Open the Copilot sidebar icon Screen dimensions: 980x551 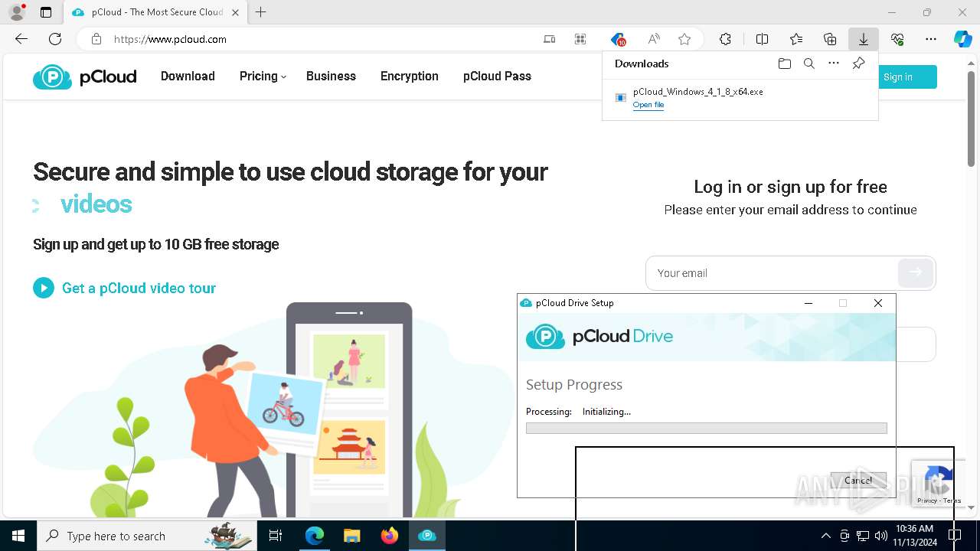963,39
